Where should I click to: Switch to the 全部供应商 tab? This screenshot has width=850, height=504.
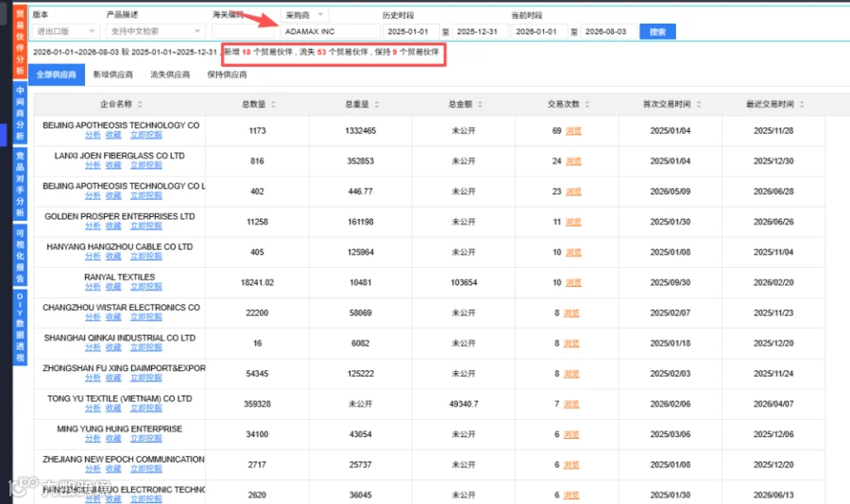57,75
